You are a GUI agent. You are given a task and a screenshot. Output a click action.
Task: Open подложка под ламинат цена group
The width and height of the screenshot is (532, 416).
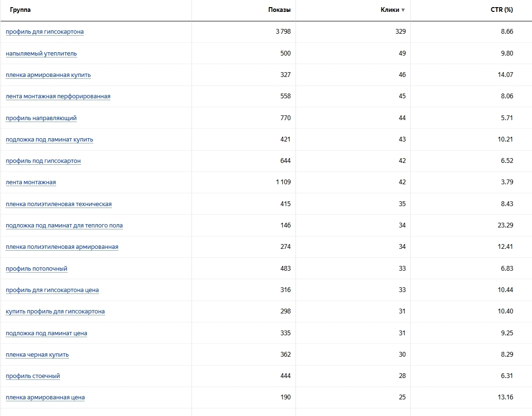point(47,333)
